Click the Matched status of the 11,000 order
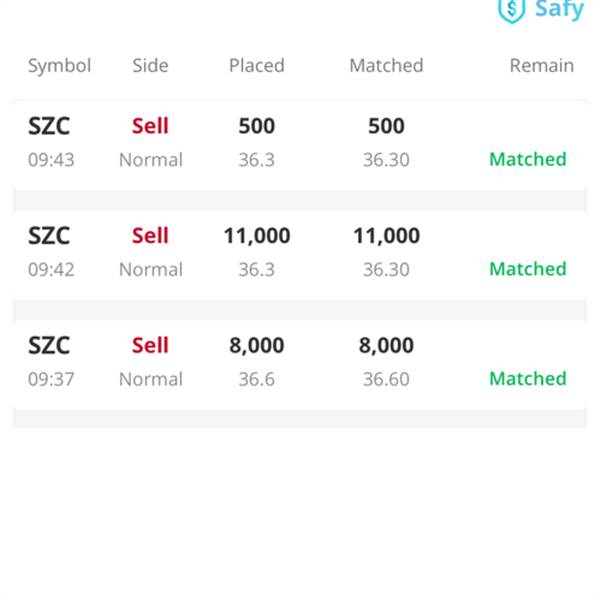 [x=528, y=269]
